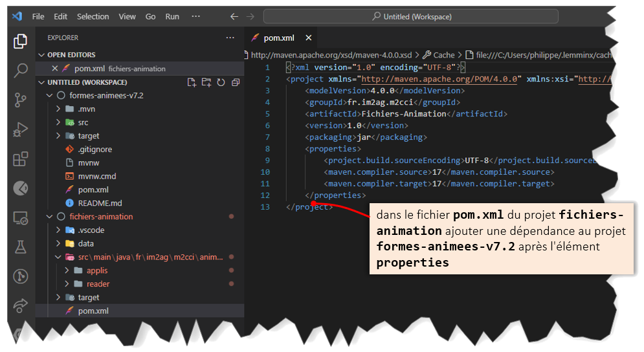Open the Search view icon
The height and width of the screenshot is (352, 644).
point(20,71)
